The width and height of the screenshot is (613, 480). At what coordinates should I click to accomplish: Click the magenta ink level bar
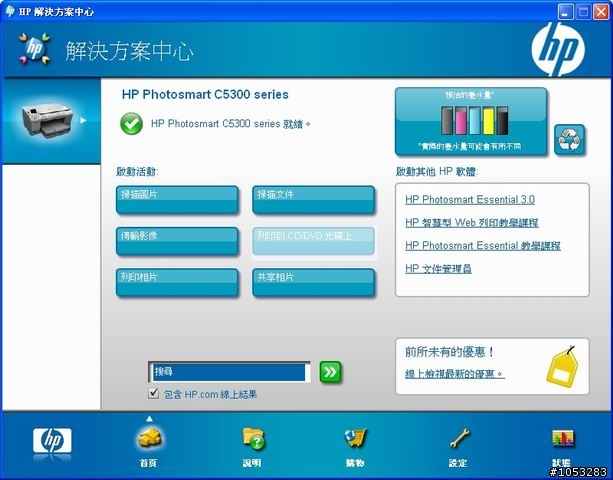click(461, 120)
